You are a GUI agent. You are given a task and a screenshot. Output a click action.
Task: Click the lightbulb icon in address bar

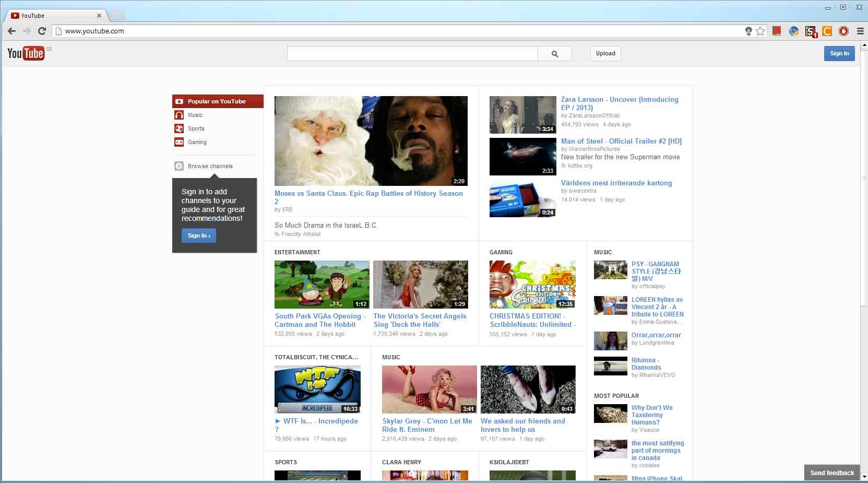(x=748, y=31)
